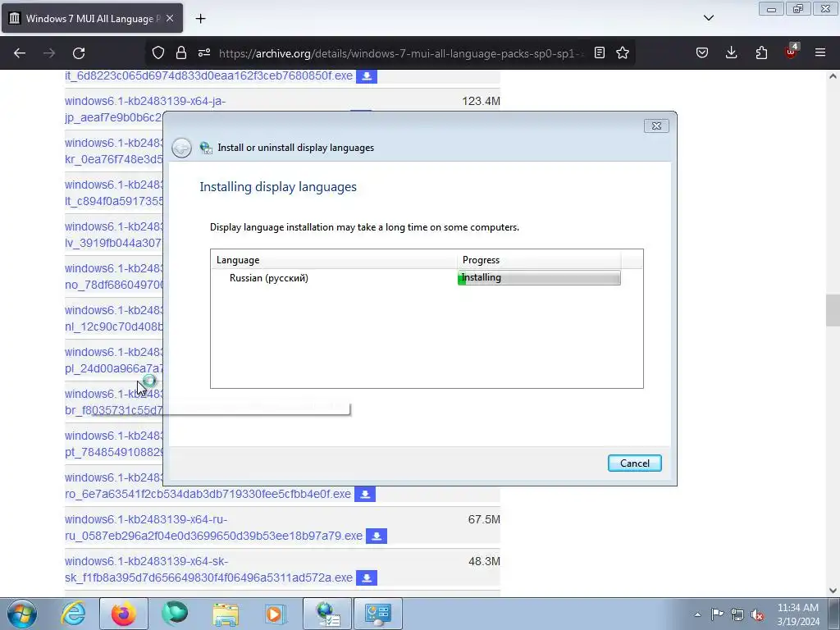This screenshot has height=630, width=840.
Task: Click the Firefox forward arrow
Action: click(x=49, y=53)
